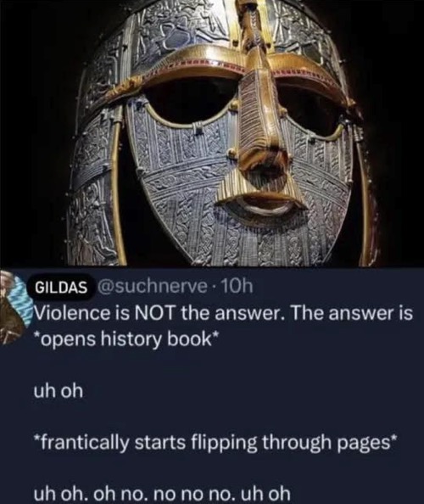Click the GILDAS display name

[60, 287]
